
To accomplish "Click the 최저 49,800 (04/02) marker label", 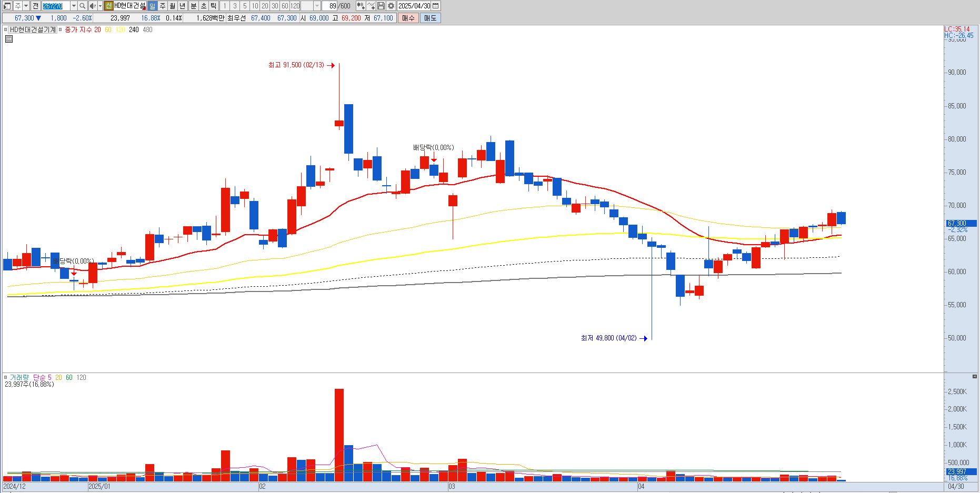I will pos(608,338).
